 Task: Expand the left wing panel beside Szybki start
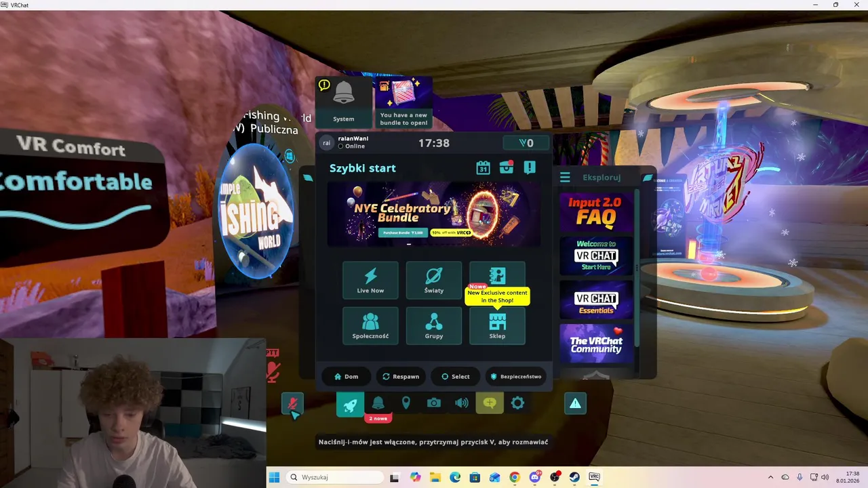(x=308, y=178)
